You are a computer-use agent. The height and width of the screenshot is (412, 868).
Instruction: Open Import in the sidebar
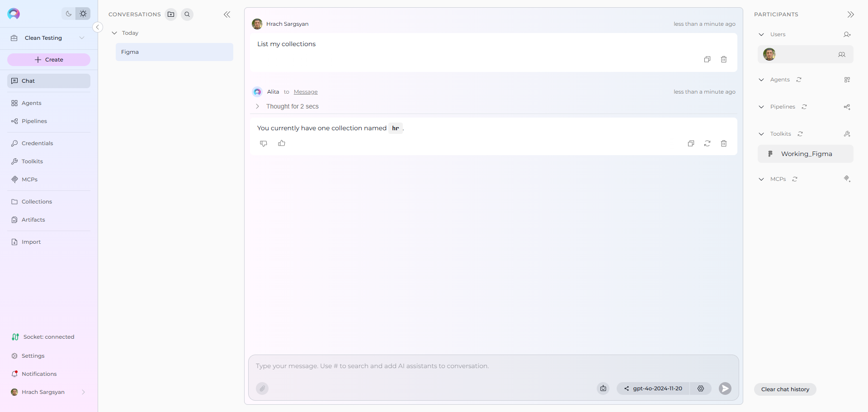[x=49, y=242]
